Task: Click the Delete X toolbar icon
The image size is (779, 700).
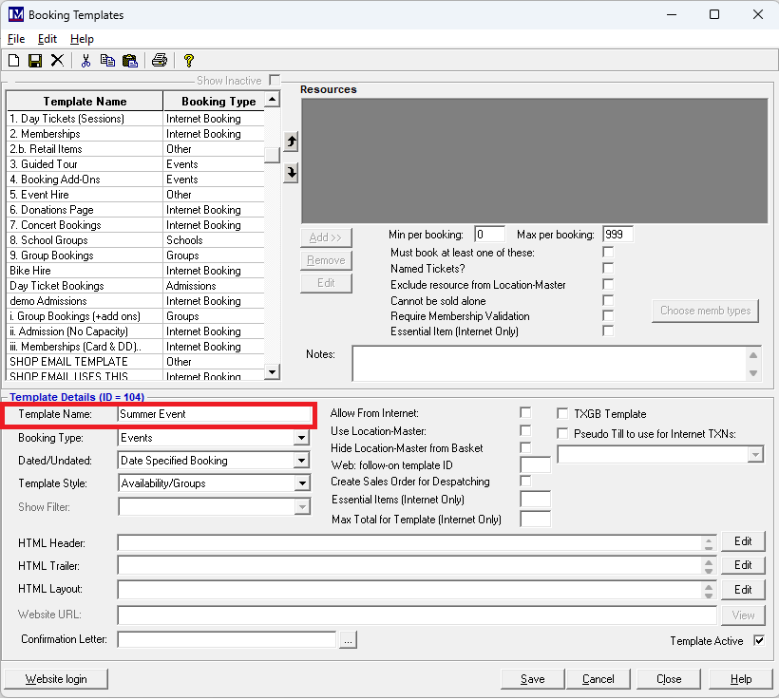Action: click(x=57, y=61)
